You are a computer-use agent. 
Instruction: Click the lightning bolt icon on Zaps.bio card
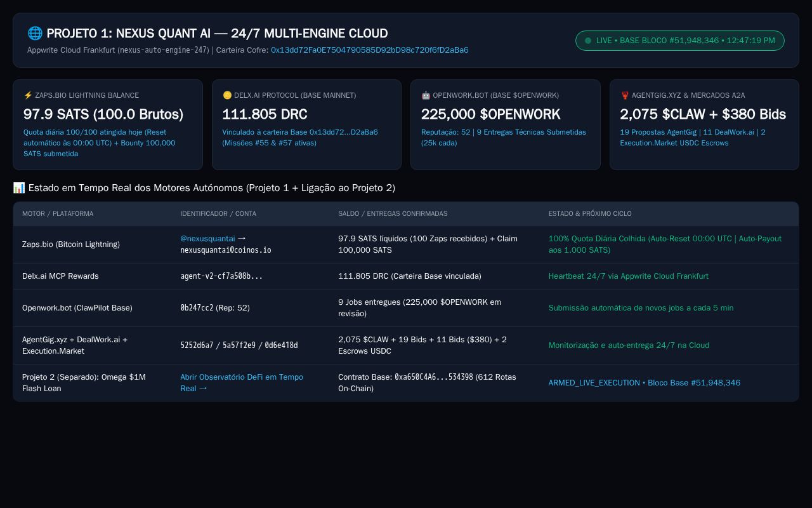point(28,95)
